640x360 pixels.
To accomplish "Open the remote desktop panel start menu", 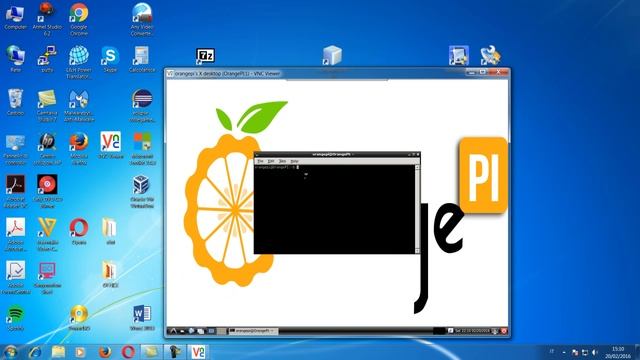I will (173, 331).
